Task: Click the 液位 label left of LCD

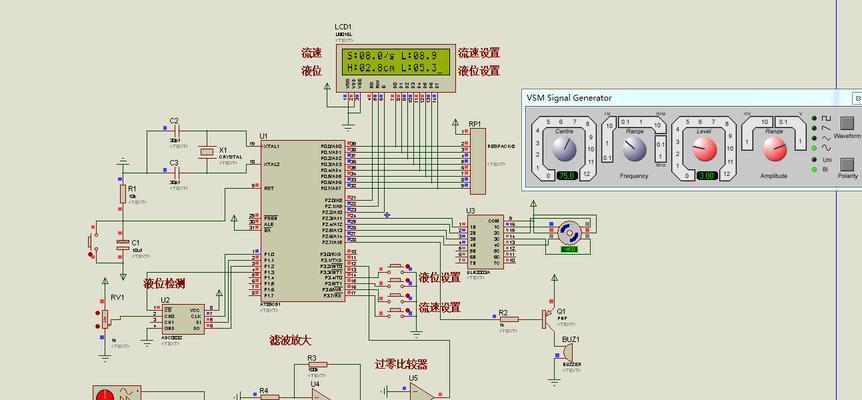Action: (311, 71)
